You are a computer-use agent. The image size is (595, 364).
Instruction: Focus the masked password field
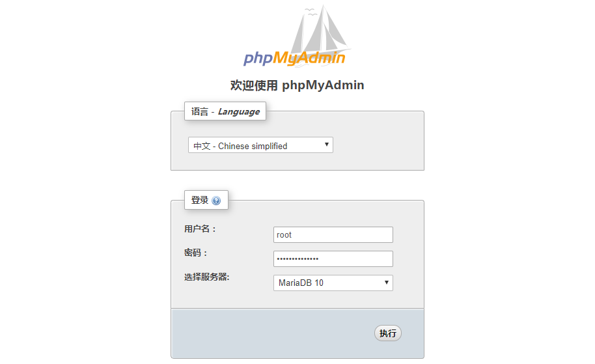click(333, 259)
